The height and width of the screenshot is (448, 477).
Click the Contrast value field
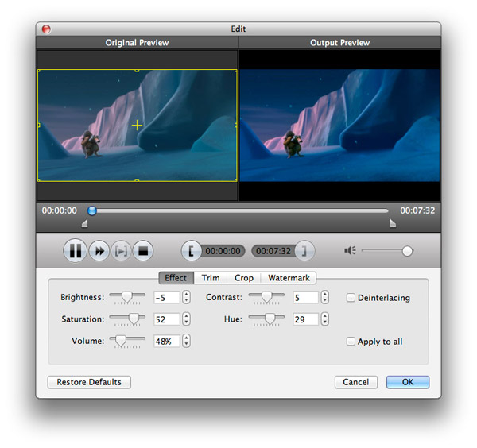[x=305, y=298]
